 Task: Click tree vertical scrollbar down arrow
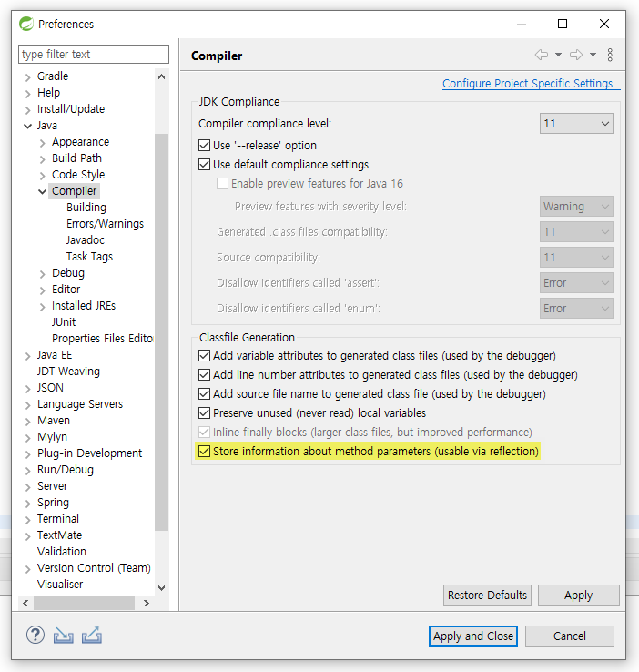tap(161, 587)
